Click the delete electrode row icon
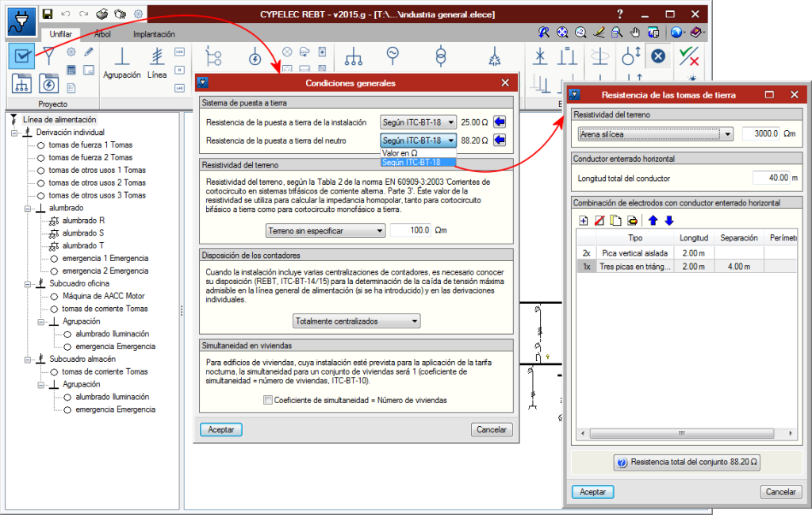Screen dimensions: 812x515 click(x=599, y=221)
